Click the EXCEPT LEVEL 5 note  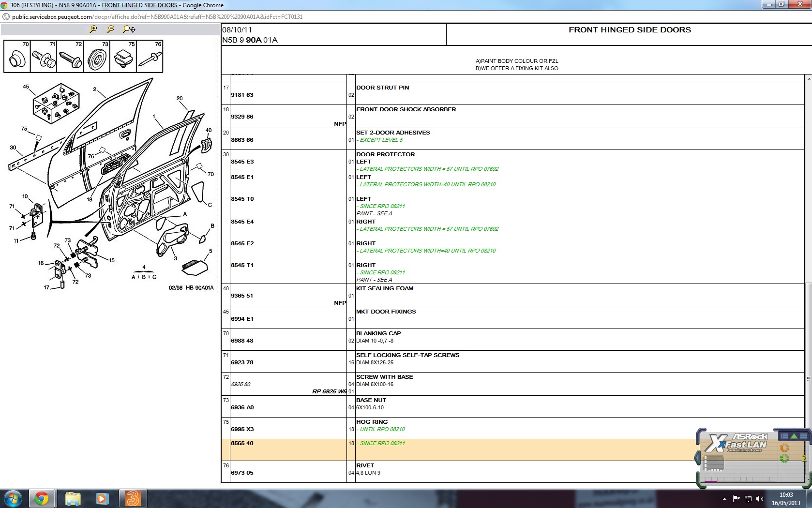381,140
